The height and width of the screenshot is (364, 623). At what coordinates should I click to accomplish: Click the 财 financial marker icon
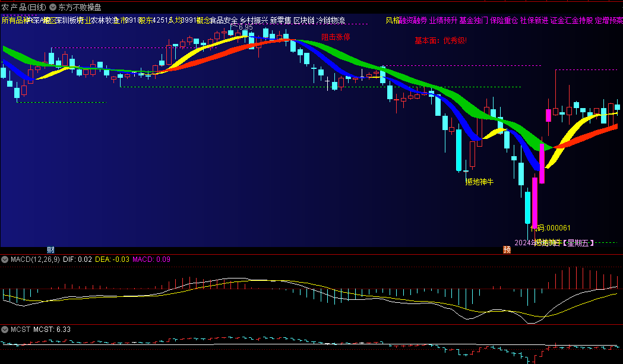pyautogui.click(x=50, y=249)
